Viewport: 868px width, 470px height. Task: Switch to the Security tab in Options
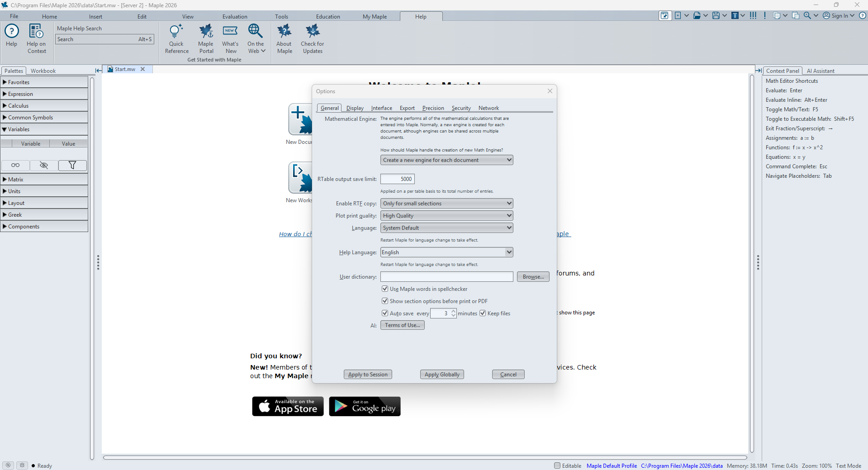[x=461, y=108]
